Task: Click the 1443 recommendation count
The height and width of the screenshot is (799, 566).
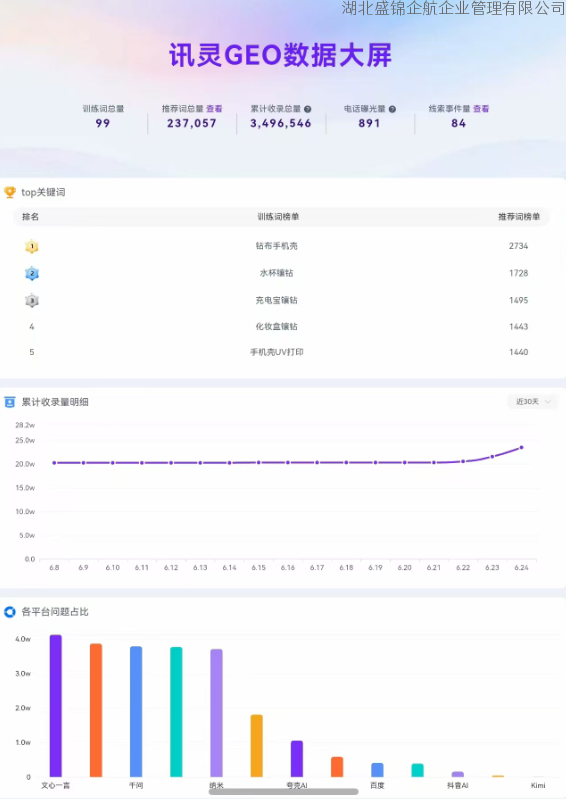Action: [x=519, y=327]
